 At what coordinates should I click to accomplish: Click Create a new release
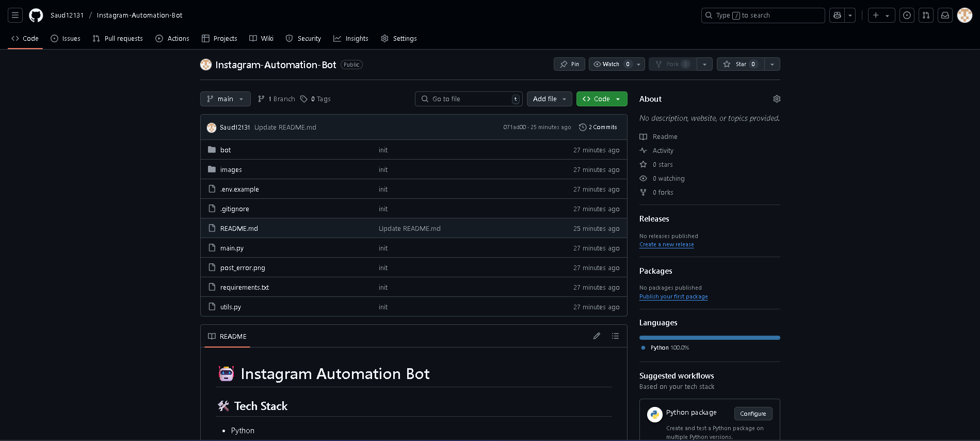(x=666, y=244)
